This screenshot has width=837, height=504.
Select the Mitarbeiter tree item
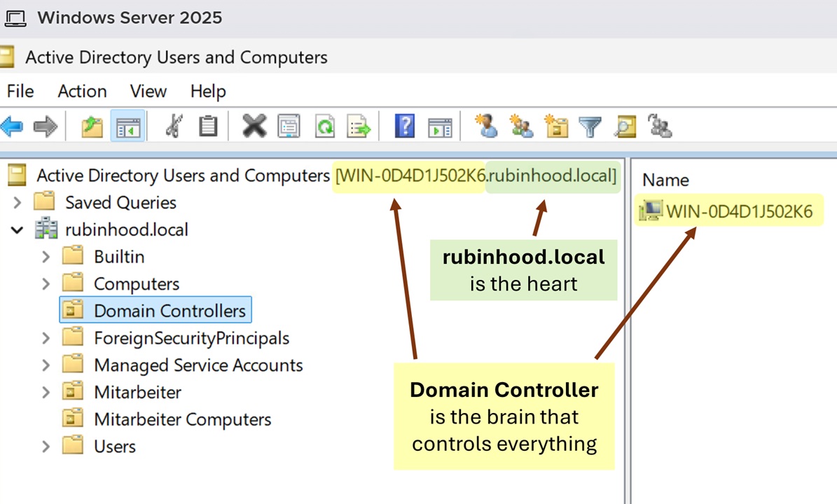click(138, 393)
